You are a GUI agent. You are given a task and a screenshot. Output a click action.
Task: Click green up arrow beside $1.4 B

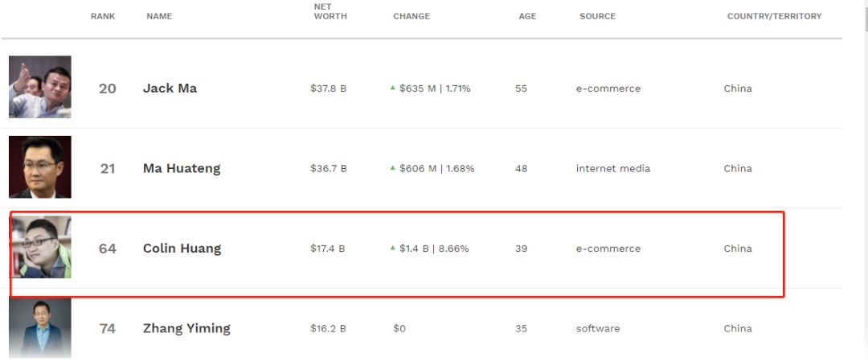click(393, 249)
